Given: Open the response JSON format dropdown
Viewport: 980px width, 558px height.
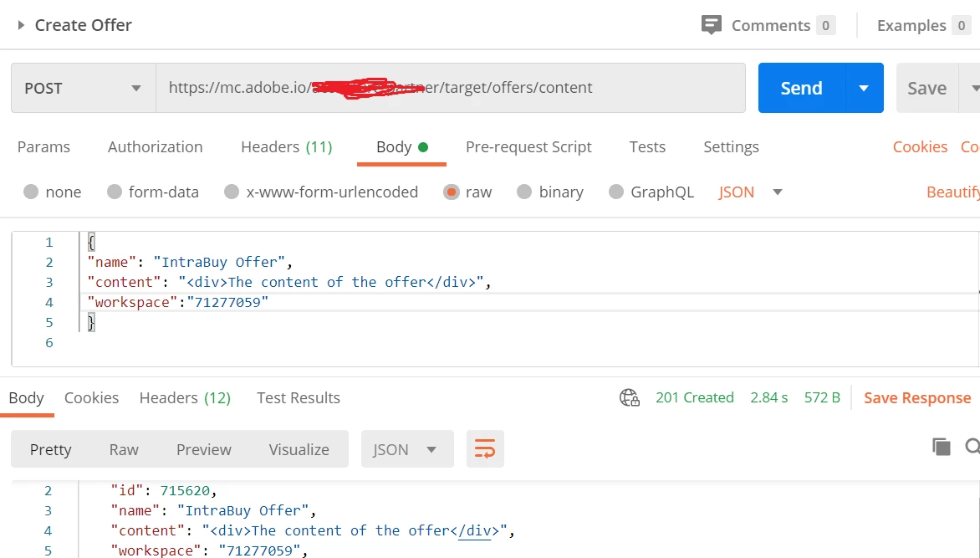Looking at the screenshot, I should pyautogui.click(x=407, y=449).
